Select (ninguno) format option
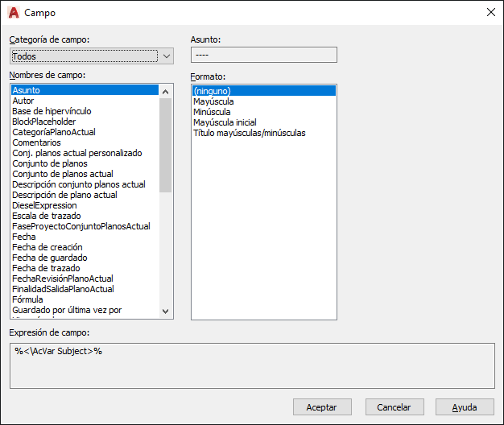The image size is (504, 425). pos(212,91)
